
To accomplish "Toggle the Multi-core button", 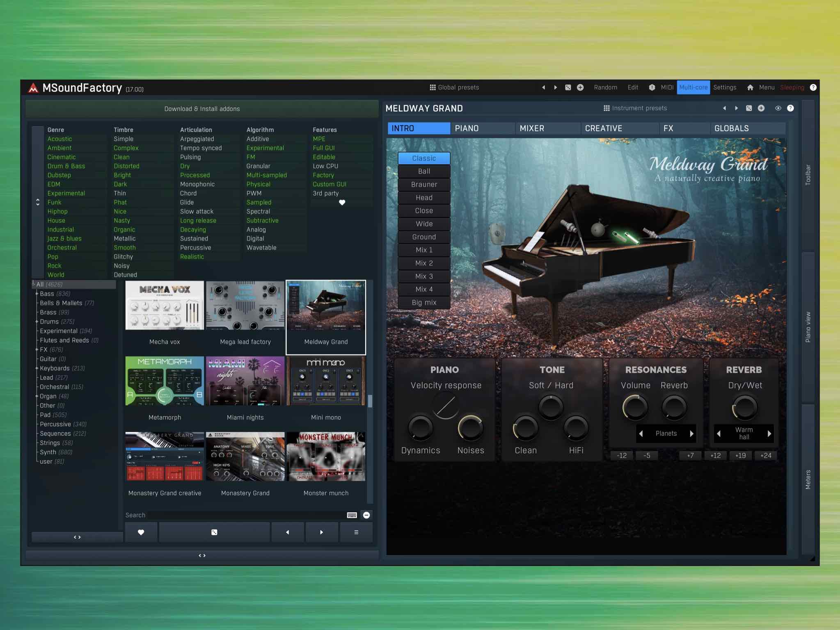I will click(x=693, y=87).
